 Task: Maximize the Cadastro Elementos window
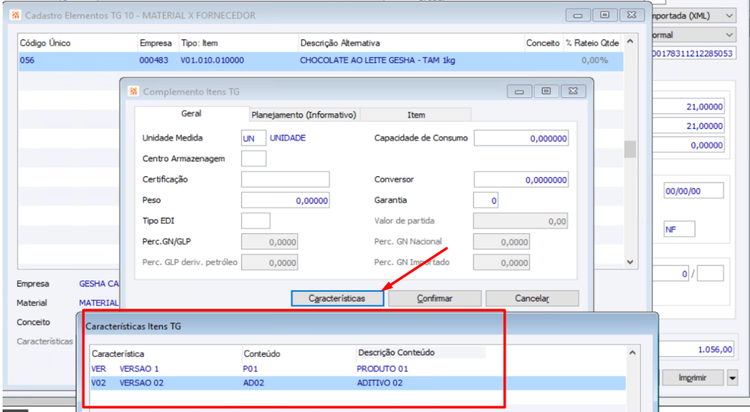coord(605,15)
